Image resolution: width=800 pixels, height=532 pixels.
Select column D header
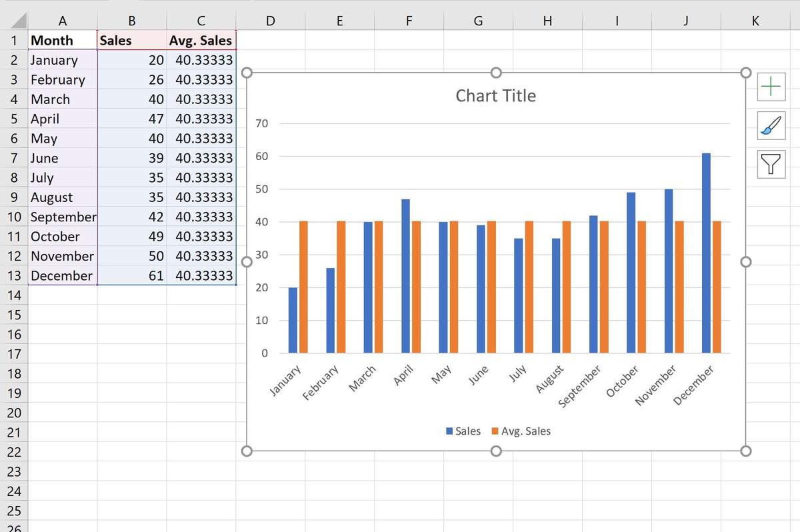tap(270, 21)
